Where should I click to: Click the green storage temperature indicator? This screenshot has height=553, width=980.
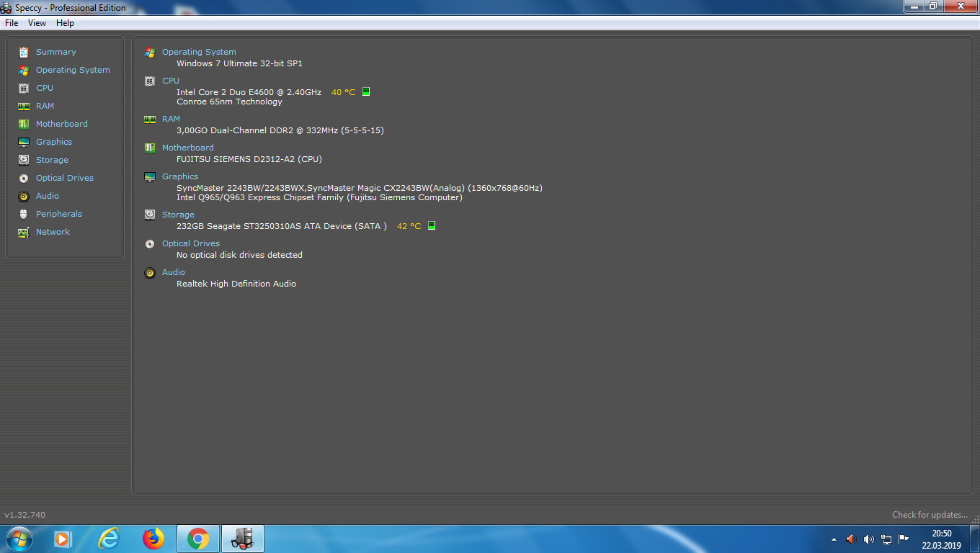(432, 225)
